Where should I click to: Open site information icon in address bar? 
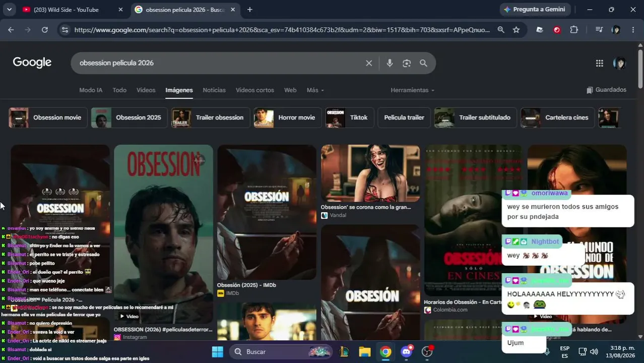click(x=65, y=30)
